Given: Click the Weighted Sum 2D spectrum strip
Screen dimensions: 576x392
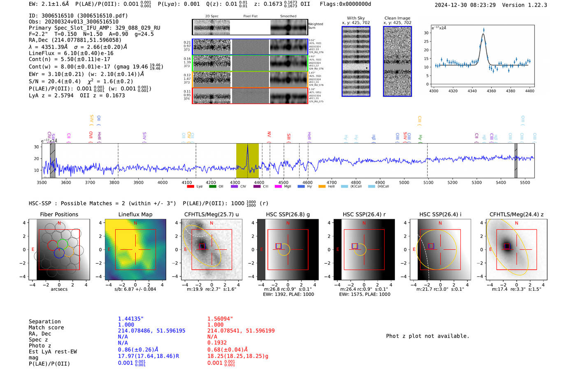Looking at the screenshot, I should [x=250, y=27].
